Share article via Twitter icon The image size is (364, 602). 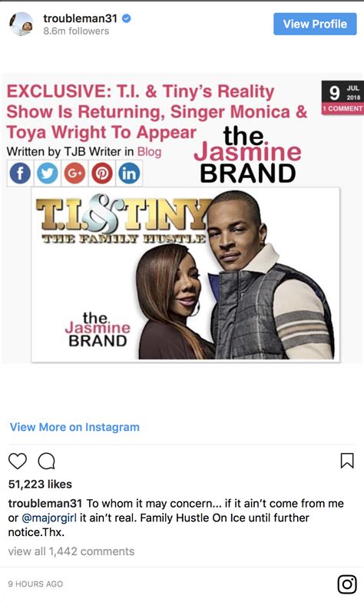tap(48, 174)
